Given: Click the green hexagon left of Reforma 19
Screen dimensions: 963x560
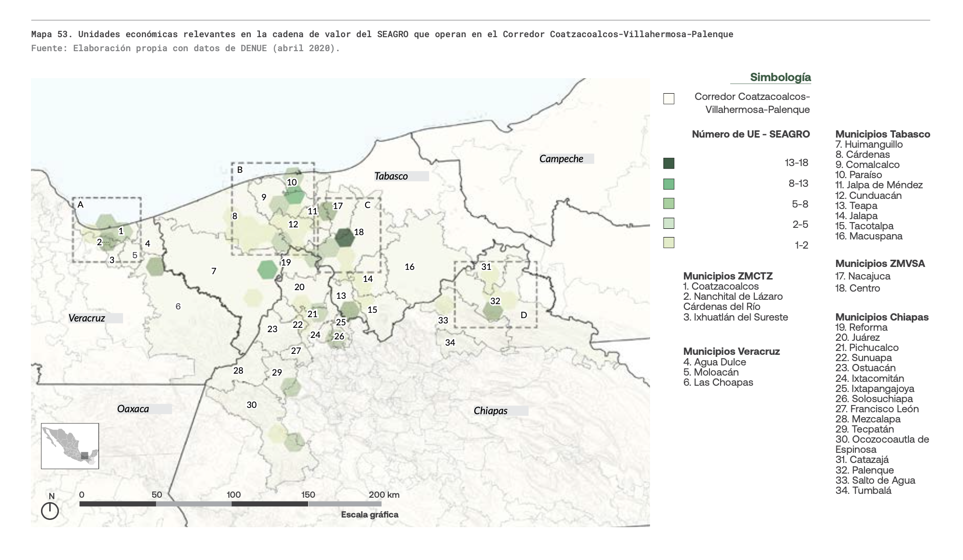Looking at the screenshot, I should coord(267,269).
